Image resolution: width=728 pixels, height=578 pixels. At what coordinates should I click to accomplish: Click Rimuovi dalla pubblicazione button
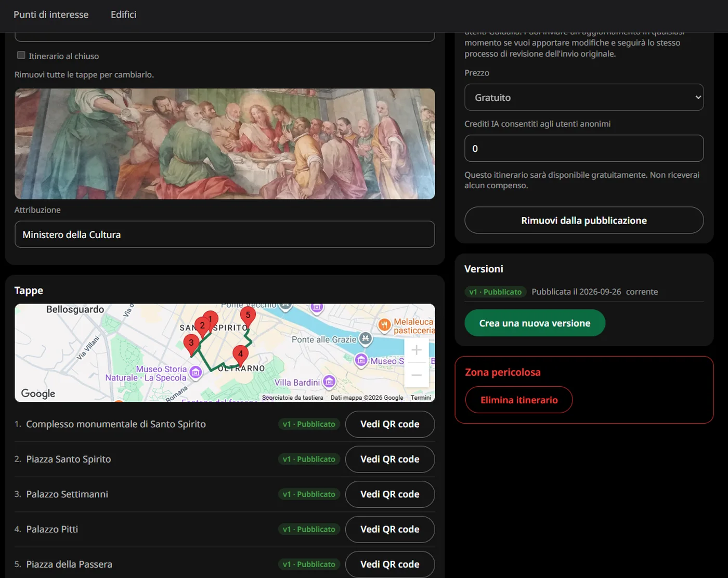(584, 220)
